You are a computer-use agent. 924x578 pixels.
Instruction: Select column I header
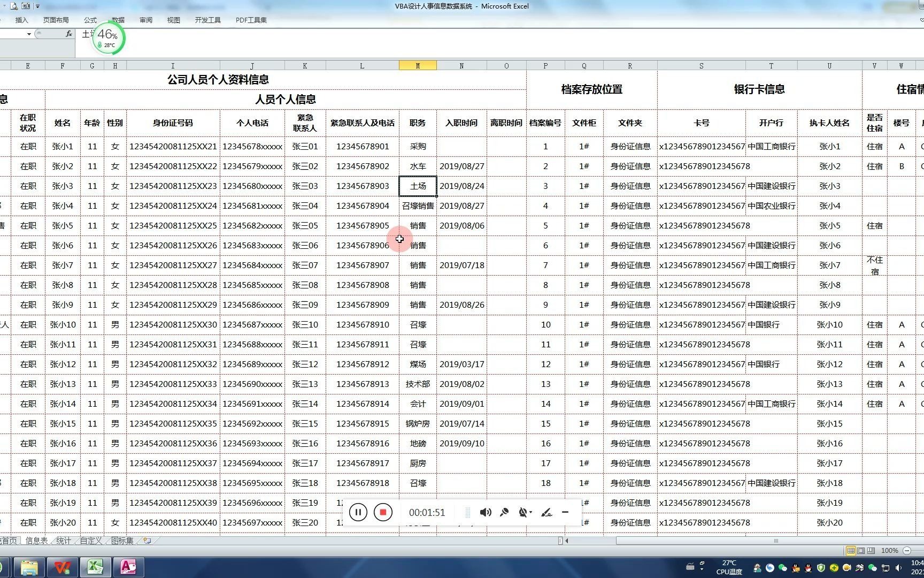coord(173,66)
